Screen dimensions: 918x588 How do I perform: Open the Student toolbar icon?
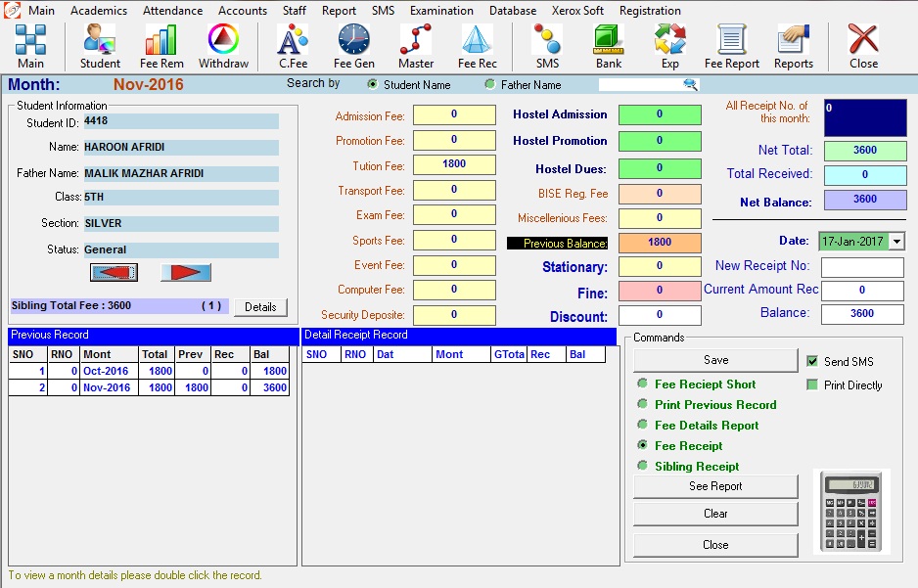[100, 46]
